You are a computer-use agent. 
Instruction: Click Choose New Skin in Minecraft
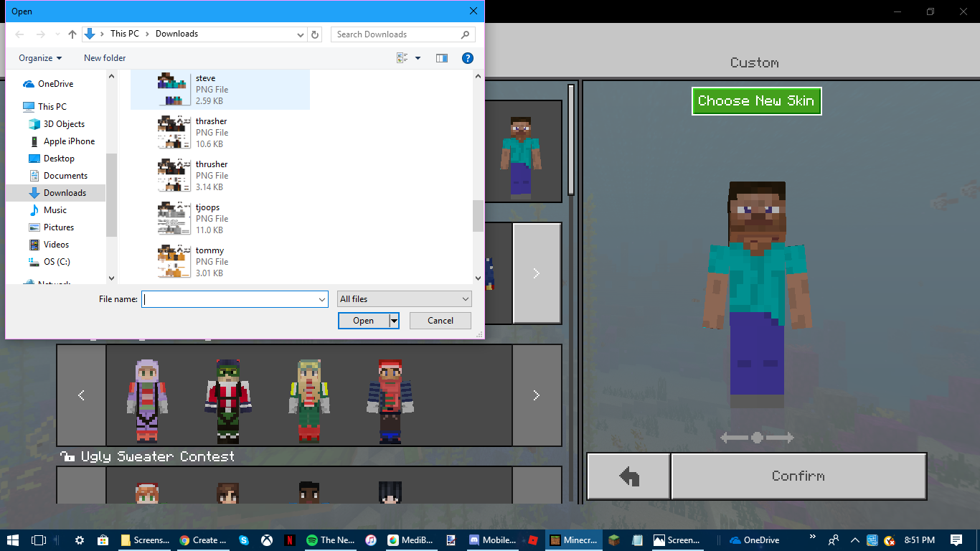[x=756, y=101]
